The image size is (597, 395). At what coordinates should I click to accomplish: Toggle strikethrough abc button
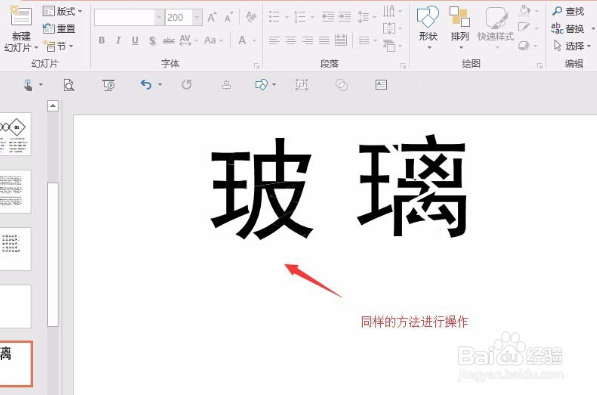point(169,40)
